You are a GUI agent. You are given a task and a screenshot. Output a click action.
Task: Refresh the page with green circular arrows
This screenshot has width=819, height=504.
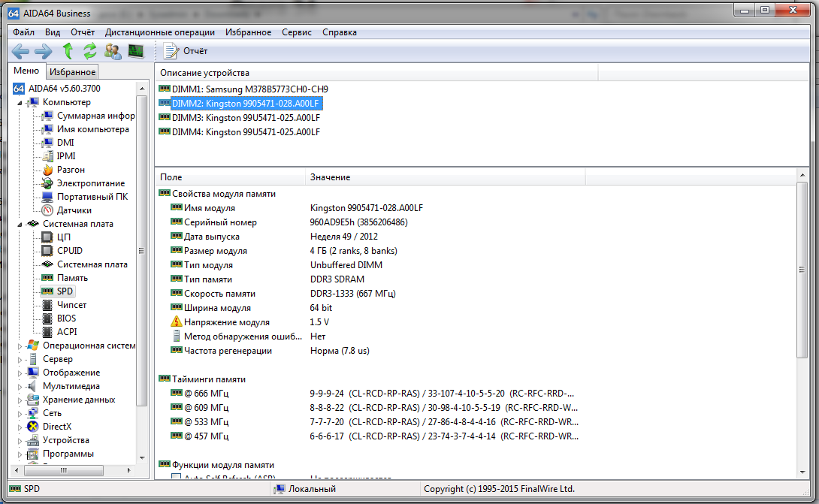pos(90,51)
